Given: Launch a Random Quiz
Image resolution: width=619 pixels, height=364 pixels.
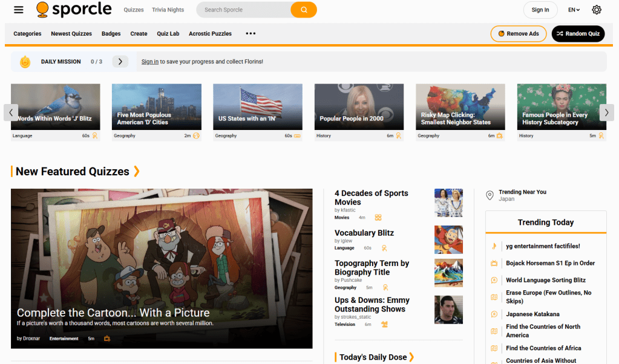Looking at the screenshot, I should click(578, 33).
